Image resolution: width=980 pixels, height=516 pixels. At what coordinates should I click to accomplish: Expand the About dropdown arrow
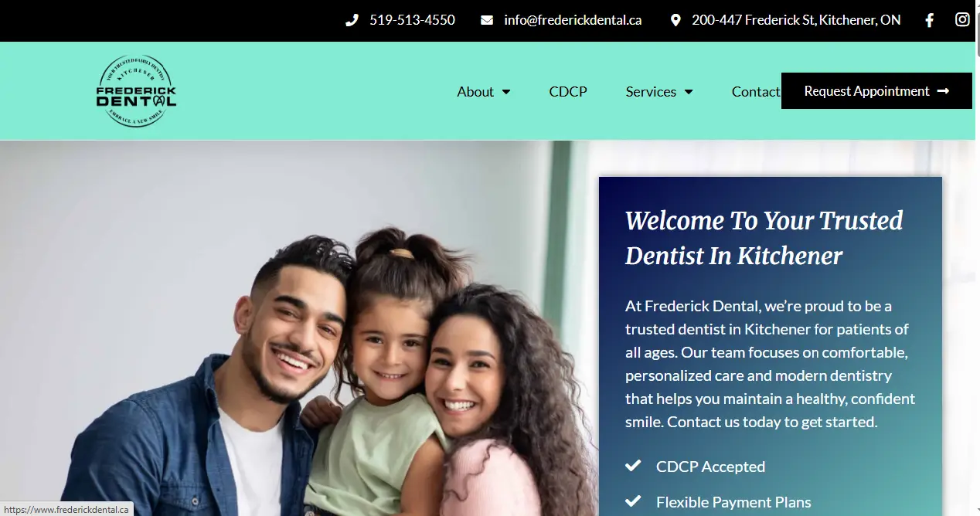(x=506, y=92)
